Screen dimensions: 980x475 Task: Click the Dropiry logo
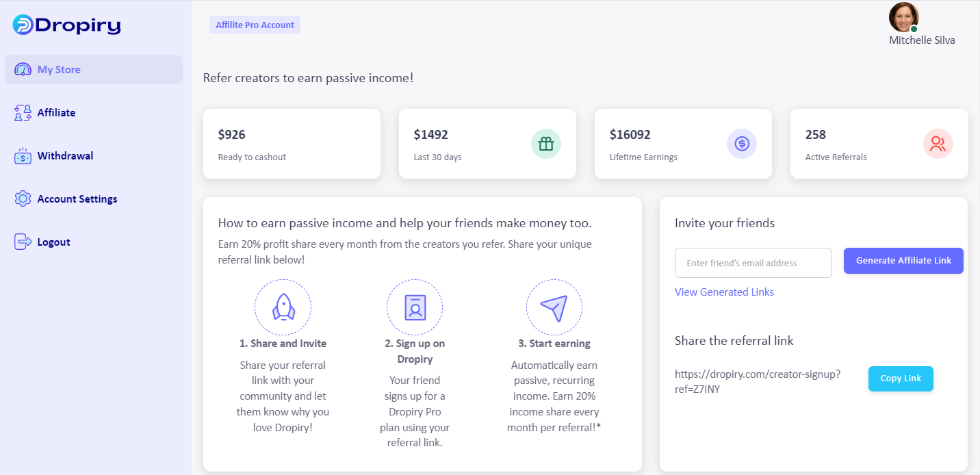tap(66, 25)
